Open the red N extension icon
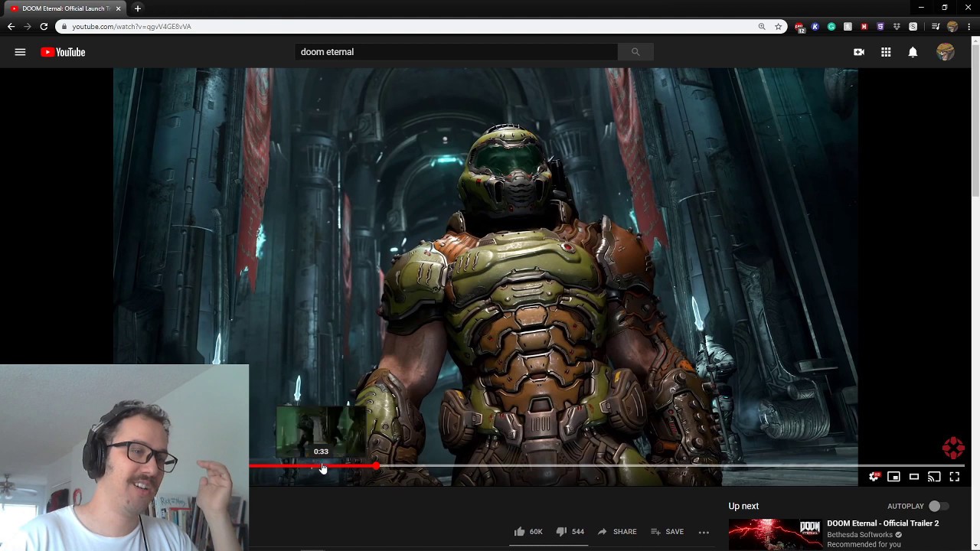 click(864, 26)
